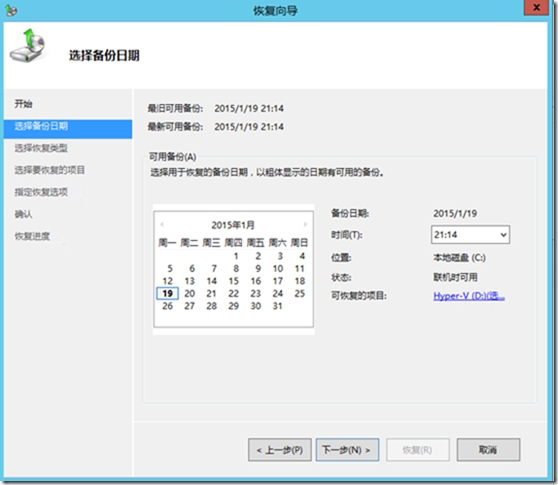Click the 最旧可用备份 date value
This screenshot has width=558, height=485.
(249, 109)
